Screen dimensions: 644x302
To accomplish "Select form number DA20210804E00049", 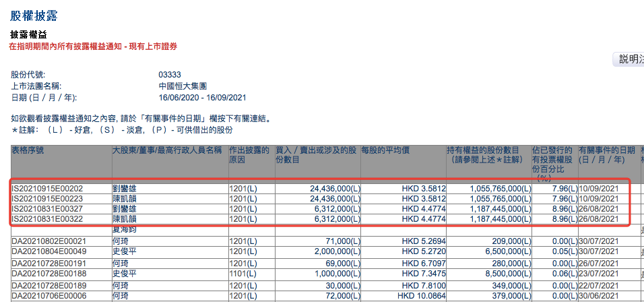I will point(49,251).
